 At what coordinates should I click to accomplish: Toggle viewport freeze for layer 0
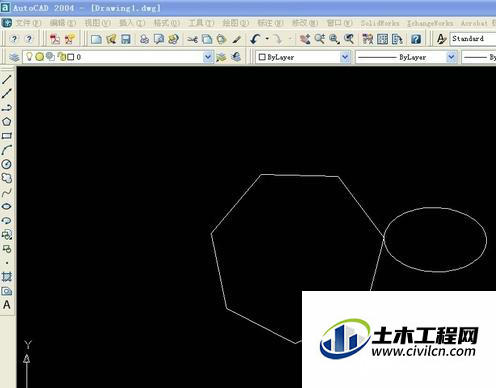[x=50, y=57]
